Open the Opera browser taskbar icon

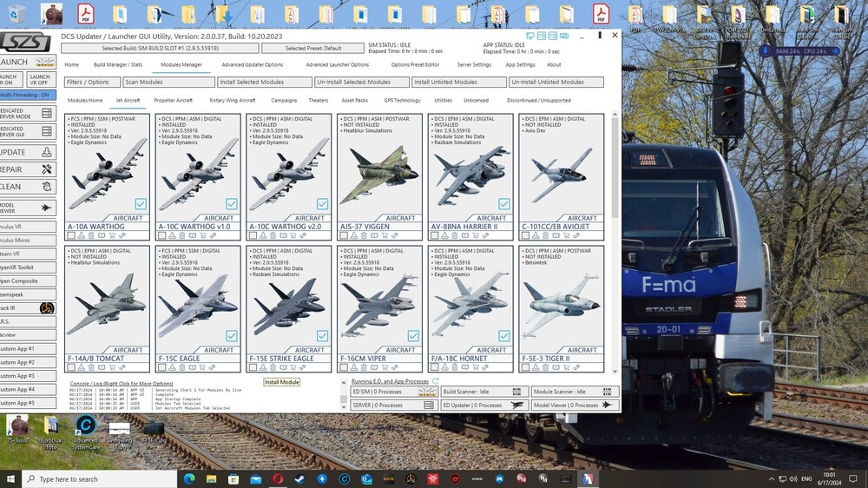click(278, 478)
